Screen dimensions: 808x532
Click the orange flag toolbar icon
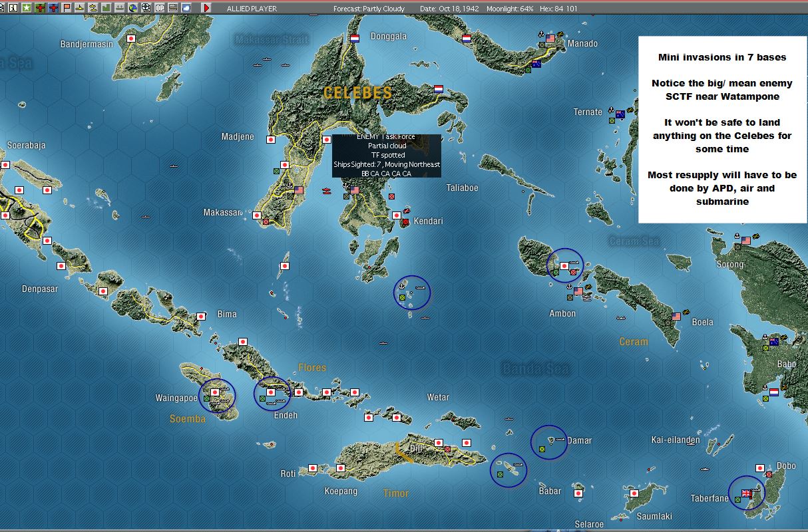[x=67, y=7]
